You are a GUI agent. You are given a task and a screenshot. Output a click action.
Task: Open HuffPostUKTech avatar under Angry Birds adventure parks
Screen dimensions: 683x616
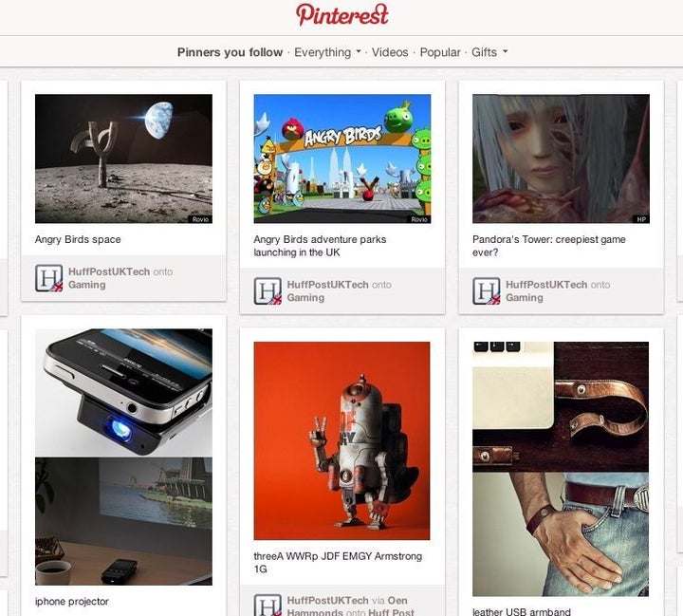pyautogui.click(x=268, y=290)
